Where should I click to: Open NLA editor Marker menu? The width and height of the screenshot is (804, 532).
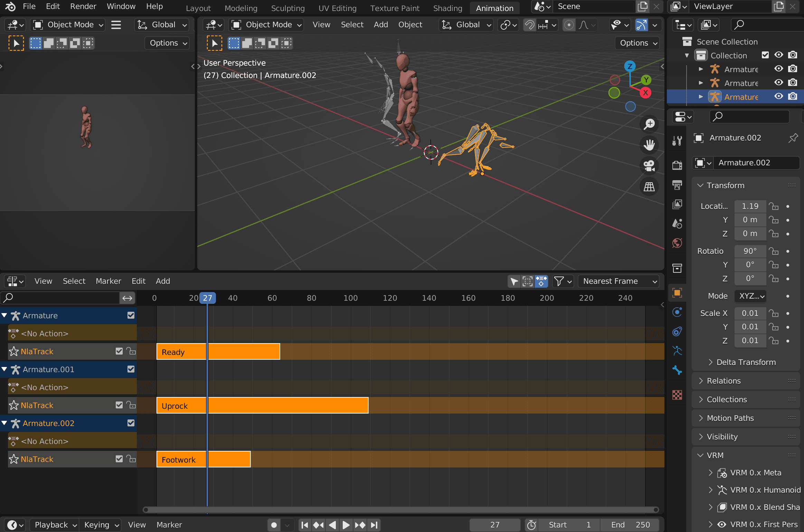tap(108, 281)
